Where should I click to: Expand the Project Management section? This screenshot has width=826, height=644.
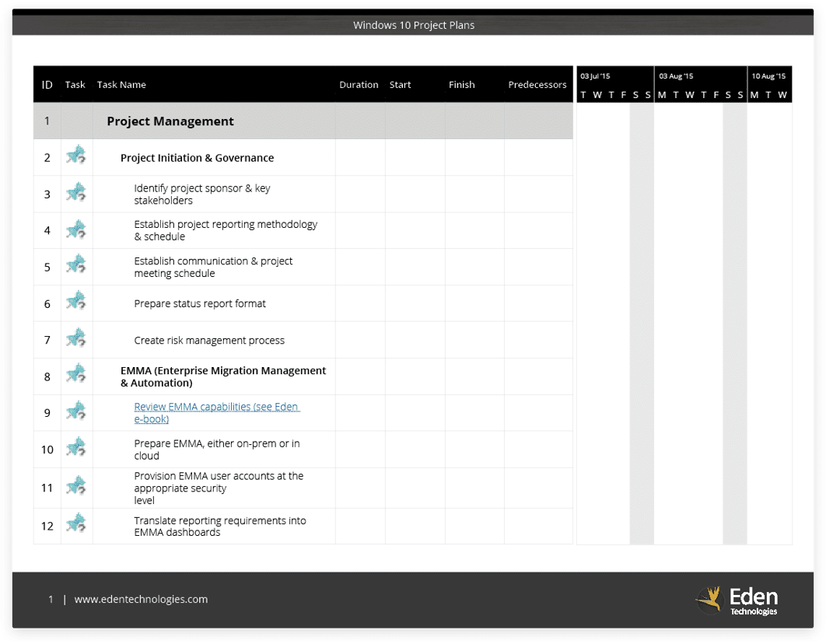pyautogui.click(x=170, y=121)
